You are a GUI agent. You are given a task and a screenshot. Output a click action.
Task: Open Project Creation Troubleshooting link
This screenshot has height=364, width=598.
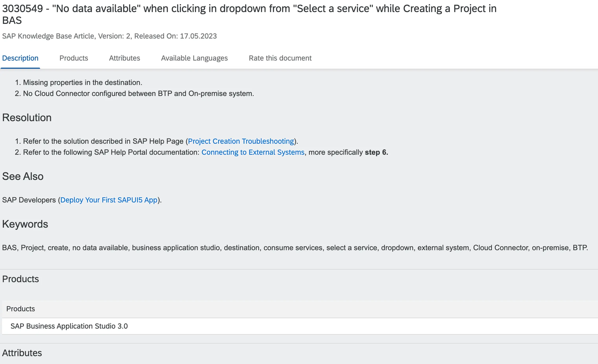(x=241, y=141)
